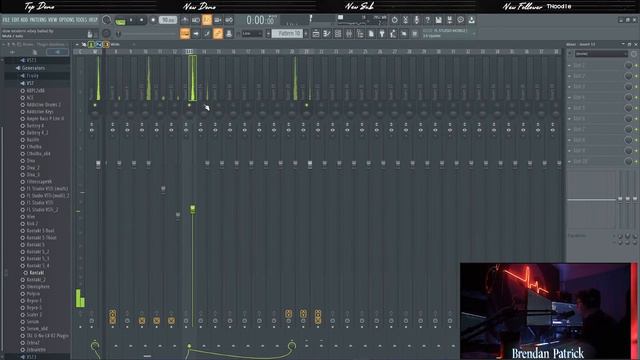Image resolution: width=640 pixels, height=360 pixels.
Task: Click the plug icon in second toolbar row
Action: pyautogui.click(x=382, y=34)
